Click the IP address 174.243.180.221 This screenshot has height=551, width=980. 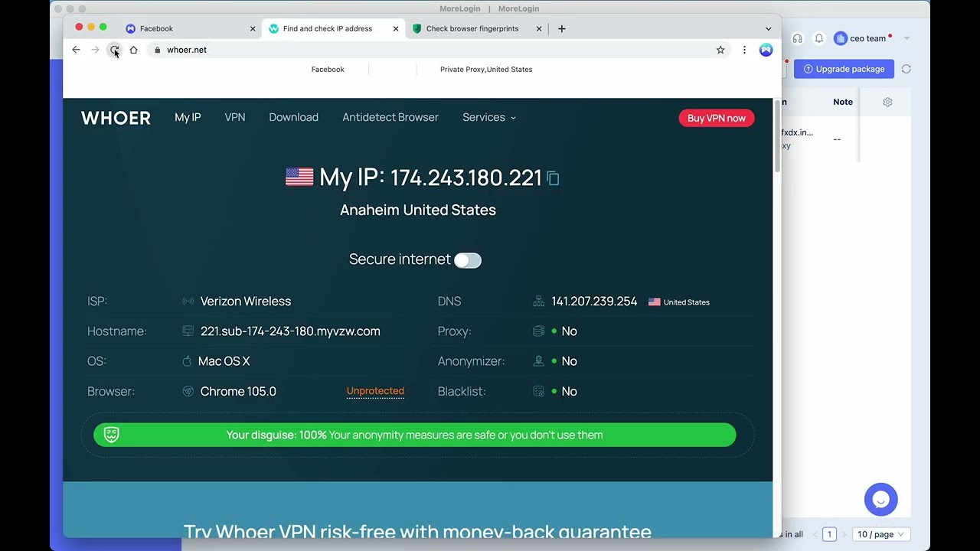[466, 178]
